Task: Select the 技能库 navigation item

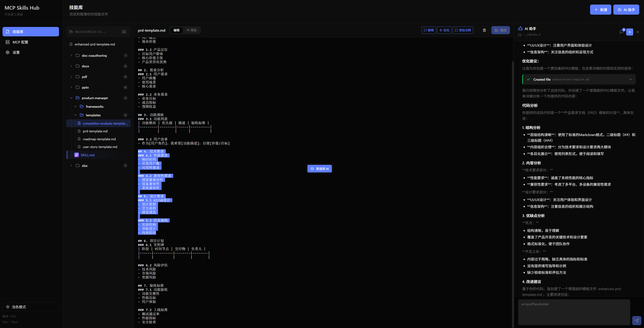Action: tap(30, 32)
